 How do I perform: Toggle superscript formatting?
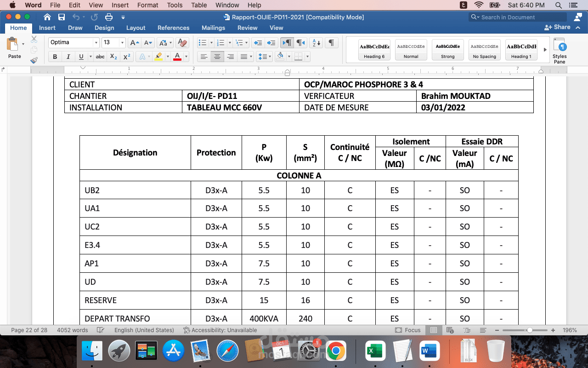(x=127, y=57)
